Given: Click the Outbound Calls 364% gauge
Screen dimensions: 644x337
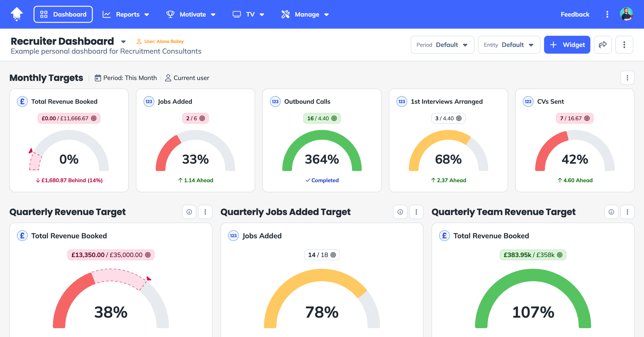Looking at the screenshot, I should coord(322,153).
